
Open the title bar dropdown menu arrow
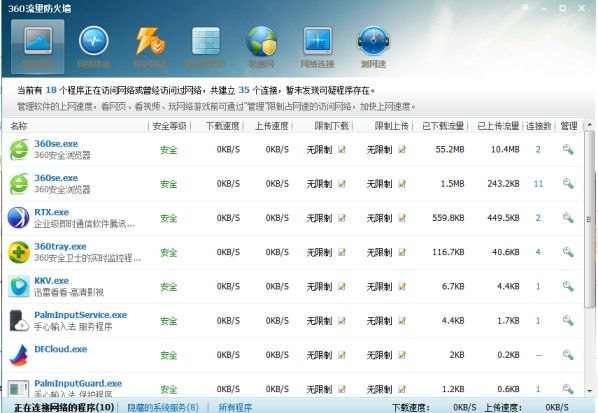point(525,8)
